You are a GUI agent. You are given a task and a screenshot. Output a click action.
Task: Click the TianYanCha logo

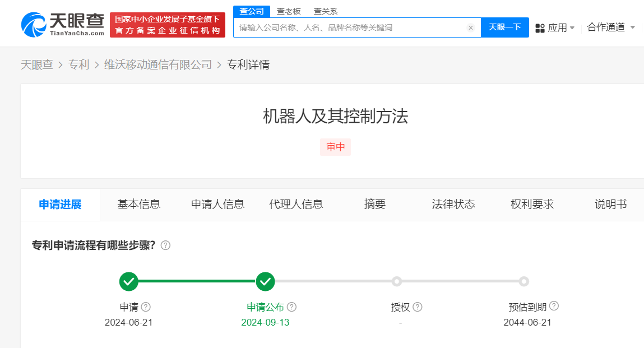pos(63,24)
